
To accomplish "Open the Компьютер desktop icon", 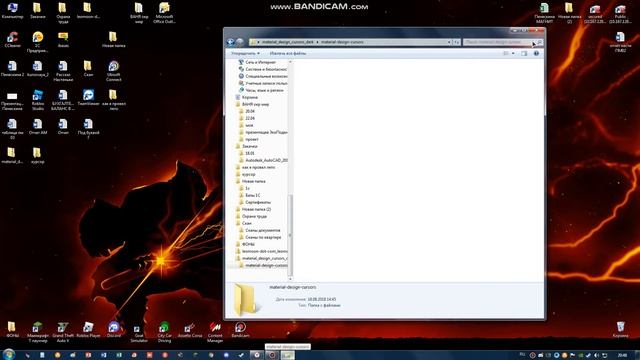I will click(12, 11).
